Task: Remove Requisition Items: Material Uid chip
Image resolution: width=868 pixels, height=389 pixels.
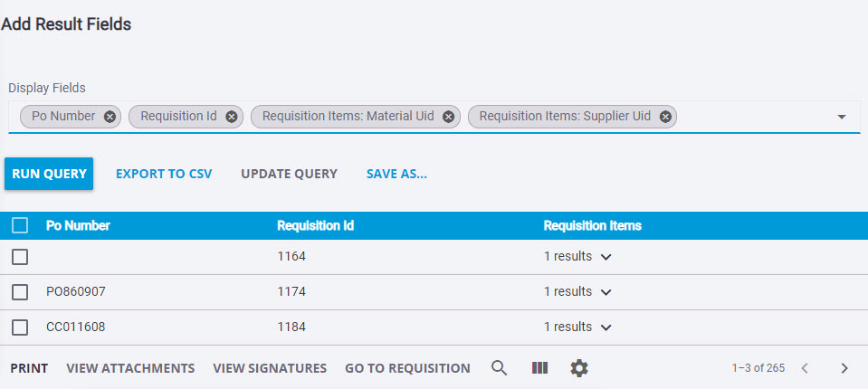Action: 448,117
